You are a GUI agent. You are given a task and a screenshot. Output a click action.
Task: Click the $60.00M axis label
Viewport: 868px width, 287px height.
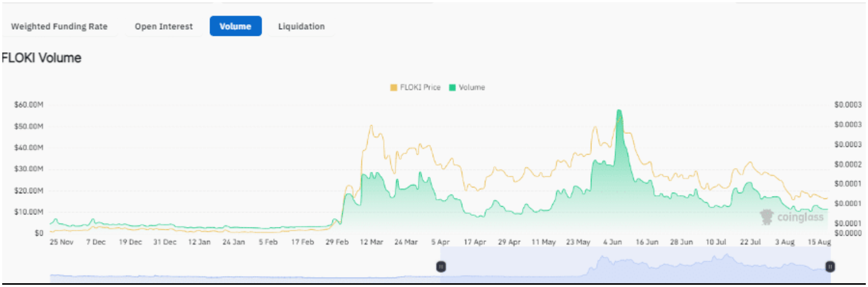click(29, 105)
